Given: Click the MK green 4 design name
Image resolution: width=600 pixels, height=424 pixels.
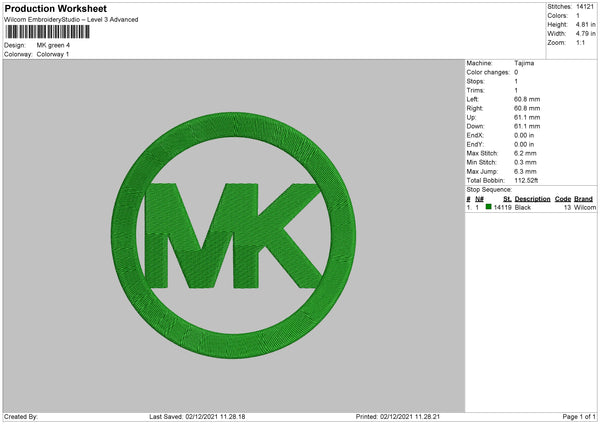Looking at the screenshot, I should pos(54,45).
